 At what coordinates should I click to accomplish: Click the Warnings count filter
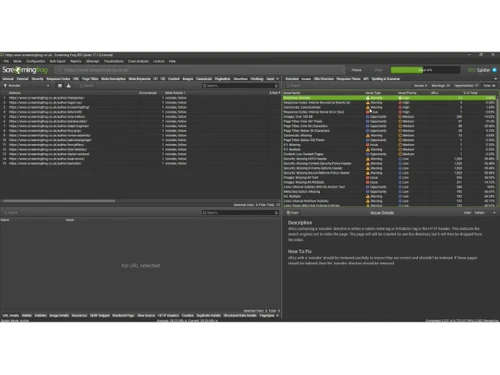pyautogui.click(x=440, y=86)
